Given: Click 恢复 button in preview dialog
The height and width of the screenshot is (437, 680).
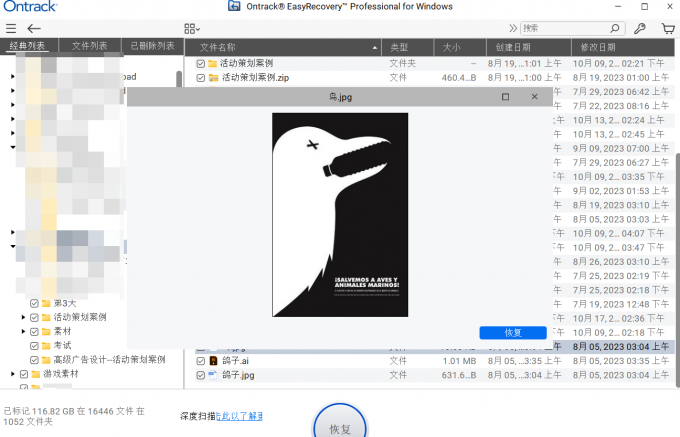Looking at the screenshot, I should (513, 333).
